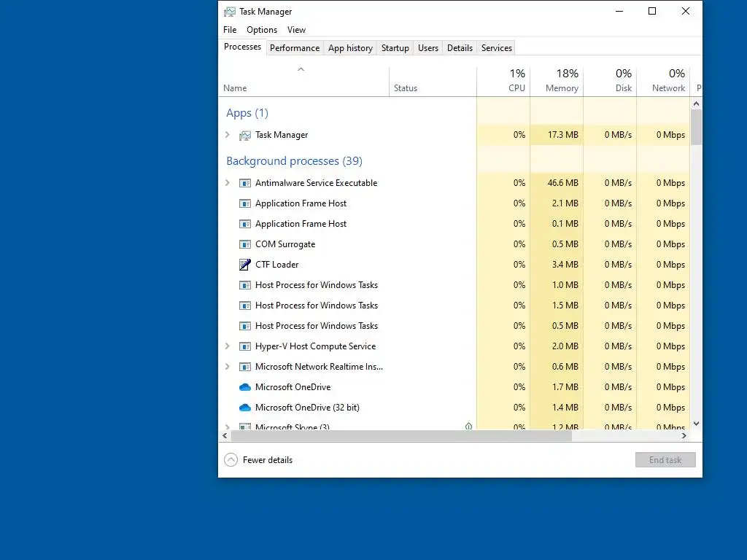Select the Processes tab

click(x=242, y=47)
